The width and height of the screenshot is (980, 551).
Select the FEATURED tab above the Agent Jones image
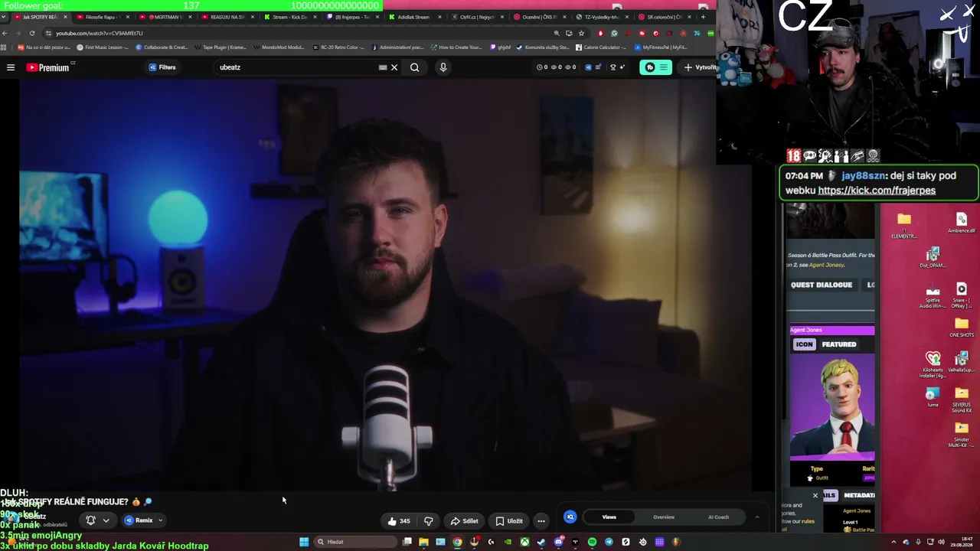point(839,344)
